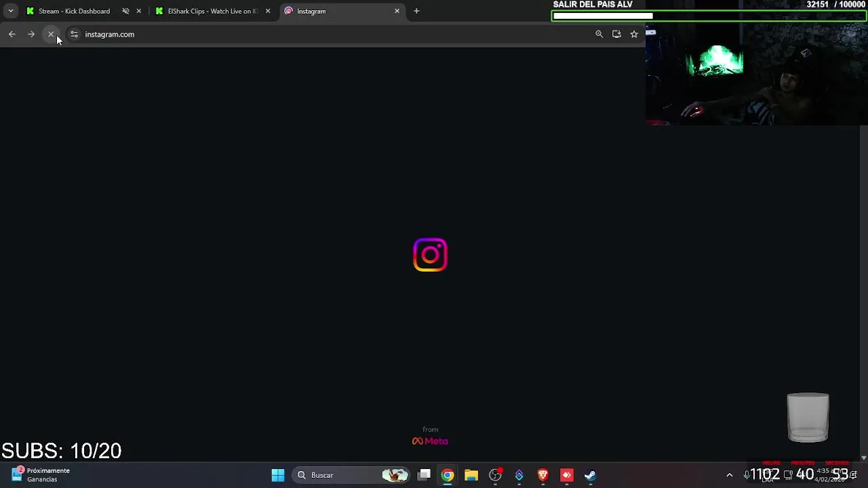Show hidden system tray icons

pyautogui.click(x=730, y=475)
